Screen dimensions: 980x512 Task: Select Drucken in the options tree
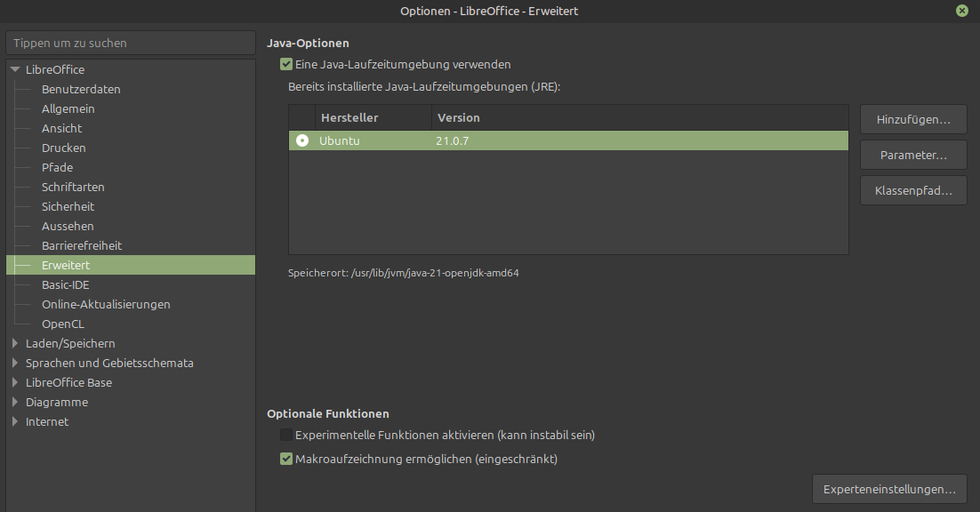[64, 148]
